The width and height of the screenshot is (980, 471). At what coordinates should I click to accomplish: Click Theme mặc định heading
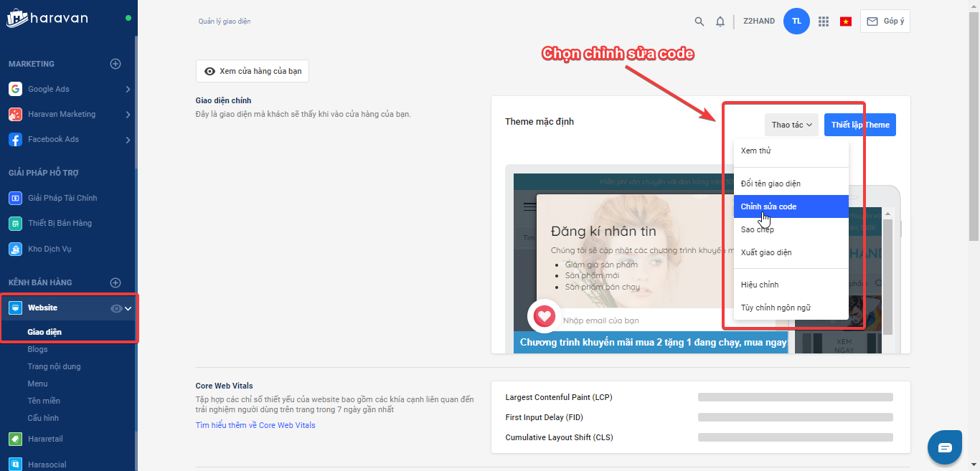click(x=540, y=121)
